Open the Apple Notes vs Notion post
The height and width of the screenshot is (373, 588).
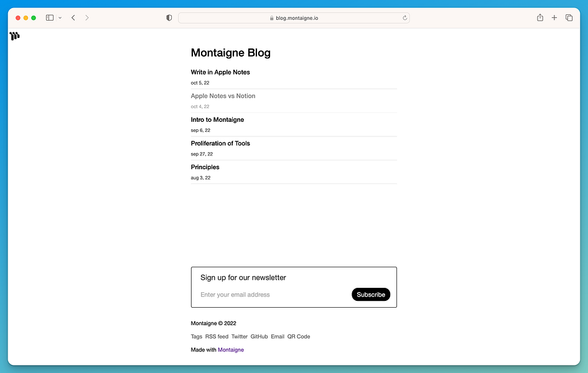point(223,96)
